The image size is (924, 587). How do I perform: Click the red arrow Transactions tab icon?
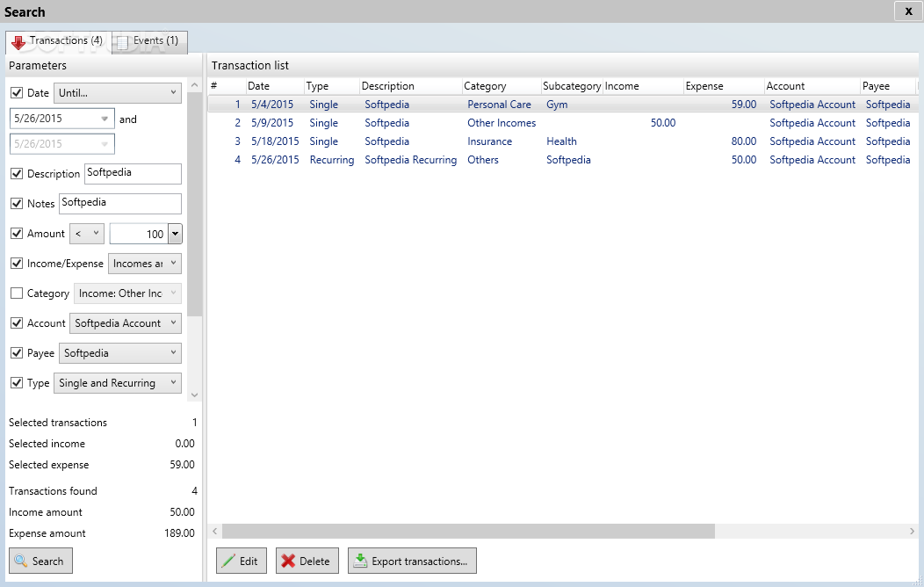point(18,42)
